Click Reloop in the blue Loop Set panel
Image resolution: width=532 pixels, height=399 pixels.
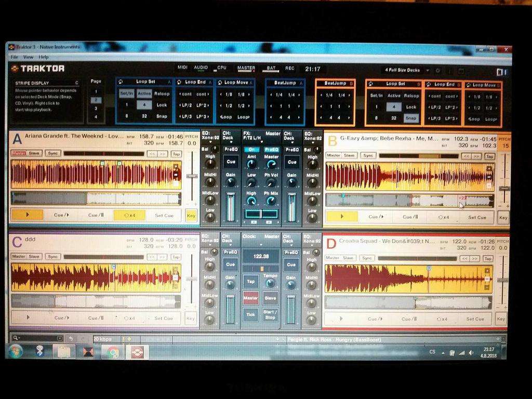coord(162,94)
